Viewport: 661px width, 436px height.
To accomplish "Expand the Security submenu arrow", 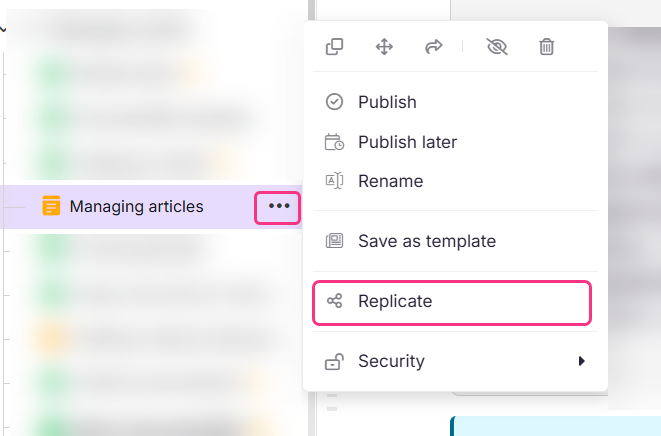I will [x=582, y=361].
